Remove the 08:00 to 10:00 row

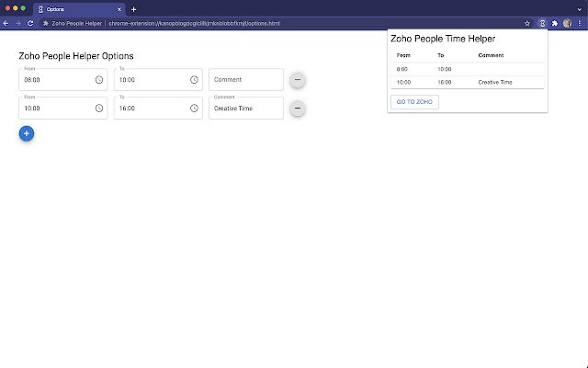[298, 80]
